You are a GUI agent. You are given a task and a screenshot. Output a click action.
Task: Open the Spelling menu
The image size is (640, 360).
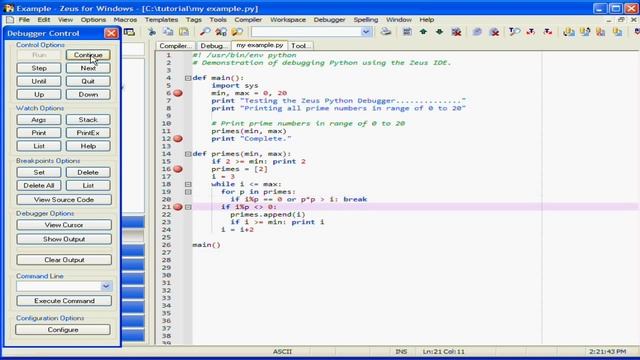tap(366, 20)
